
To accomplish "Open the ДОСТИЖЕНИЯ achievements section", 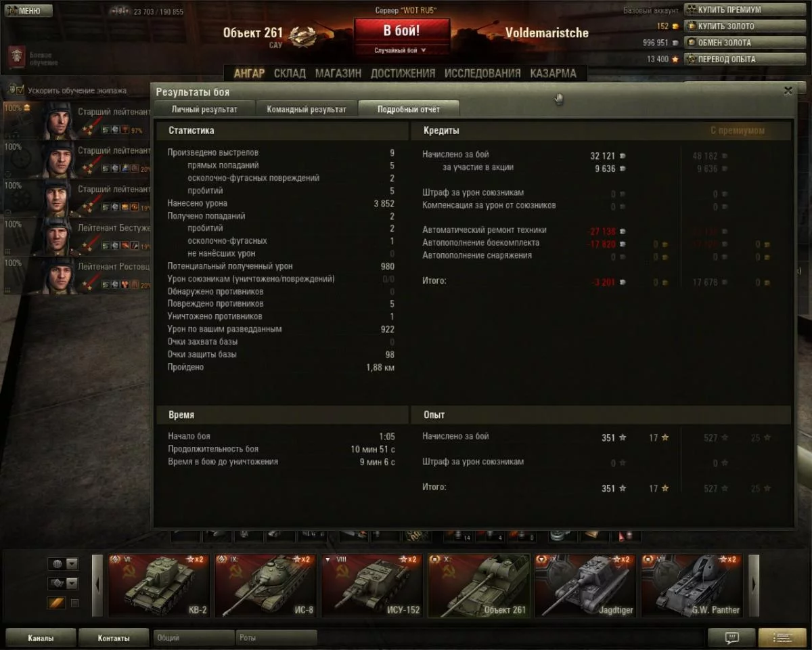I will point(403,73).
